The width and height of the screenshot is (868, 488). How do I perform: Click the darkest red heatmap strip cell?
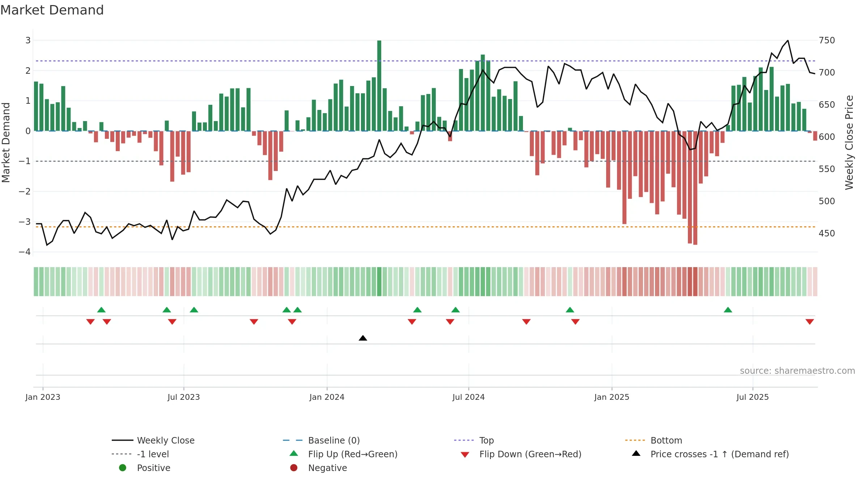695,282
